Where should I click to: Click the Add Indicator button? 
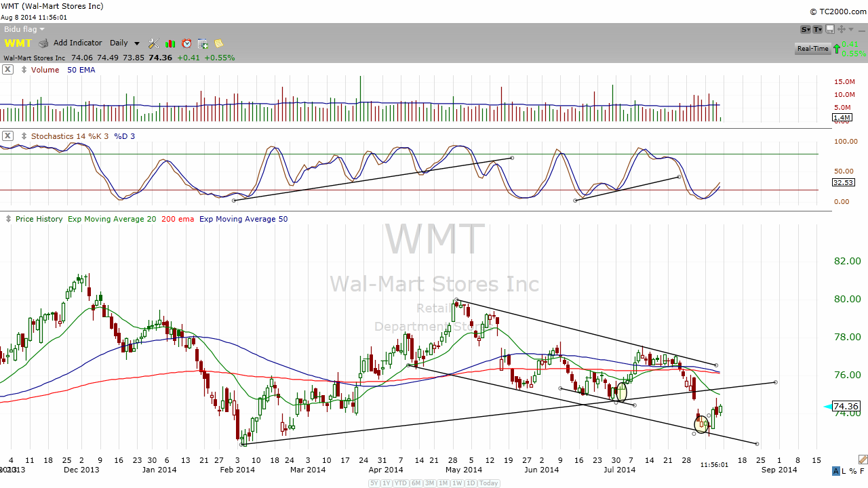[78, 43]
